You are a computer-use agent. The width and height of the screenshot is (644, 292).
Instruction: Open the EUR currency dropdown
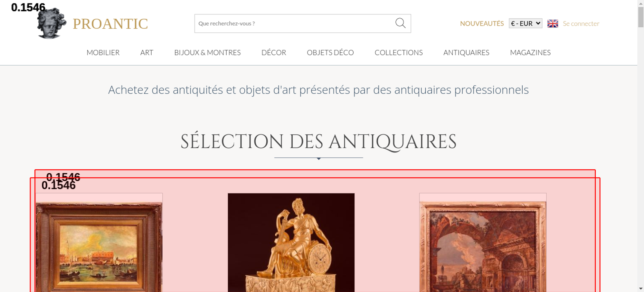point(526,23)
